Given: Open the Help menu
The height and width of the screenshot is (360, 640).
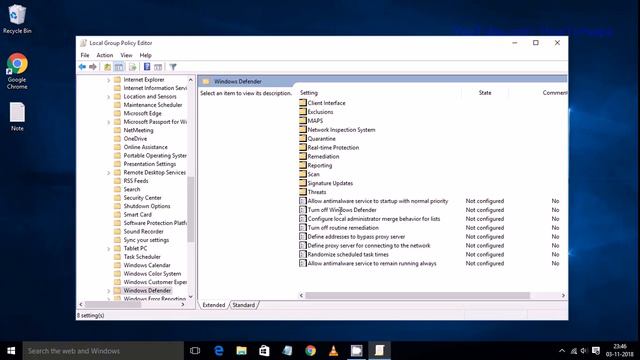Looking at the screenshot, I should pos(145,55).
